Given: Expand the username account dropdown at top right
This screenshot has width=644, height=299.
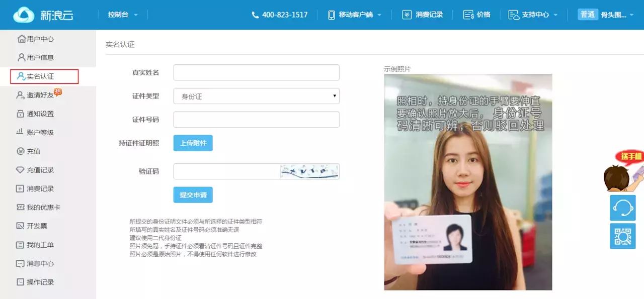Looking at the screenshot, I should (x=616, y=15).
